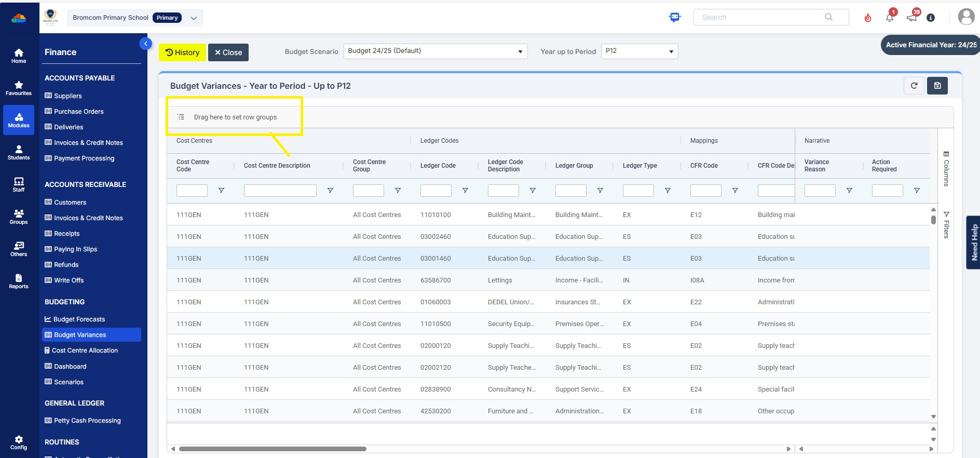Toggle the Filters side panel
The image size is (980, 458).
tap(946, 225)
